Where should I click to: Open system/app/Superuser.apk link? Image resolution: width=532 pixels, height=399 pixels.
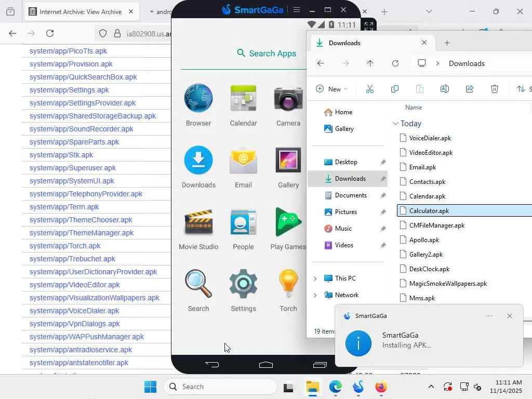[x=73, y=168]
